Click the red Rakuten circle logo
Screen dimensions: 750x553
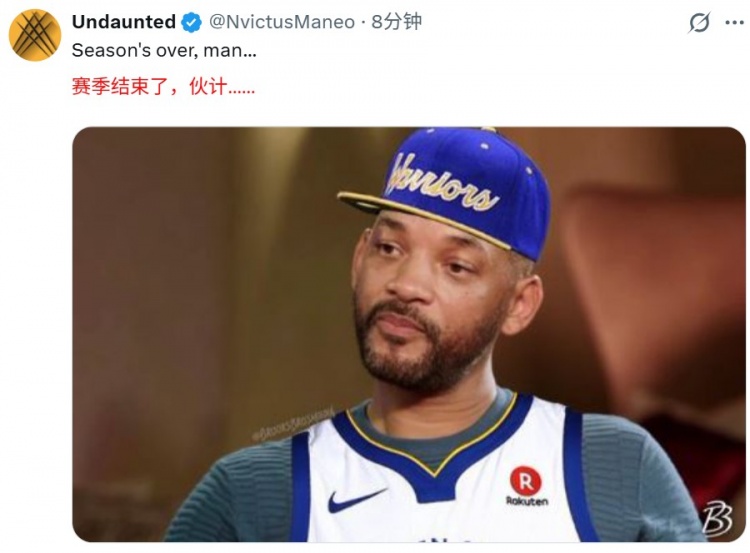tap(525, 481)
